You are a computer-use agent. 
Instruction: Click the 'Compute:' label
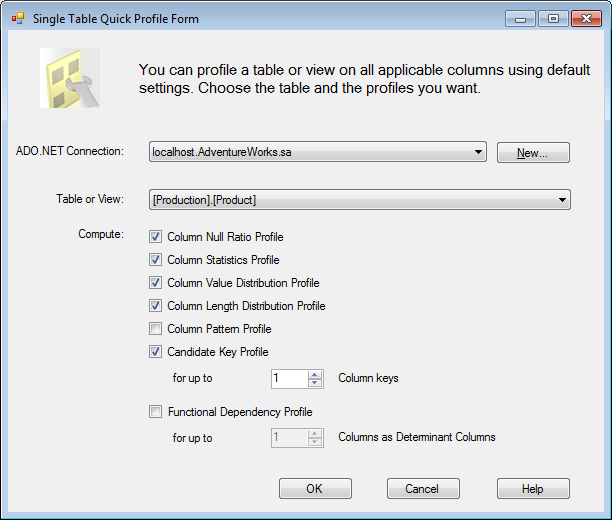pyautogui.click(x=101, y=234)
